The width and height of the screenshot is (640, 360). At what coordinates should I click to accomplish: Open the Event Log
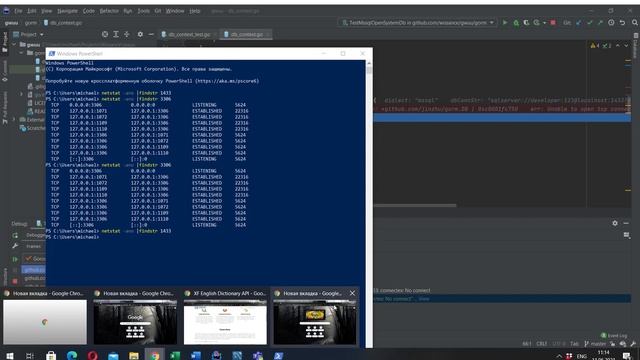(x=614, y=336)
